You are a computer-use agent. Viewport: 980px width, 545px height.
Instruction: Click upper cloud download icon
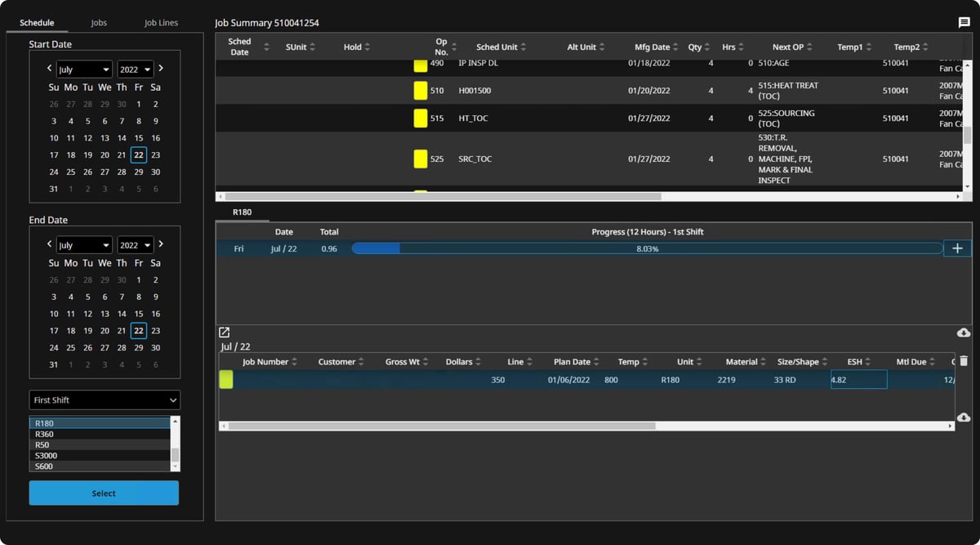[964, 333]
